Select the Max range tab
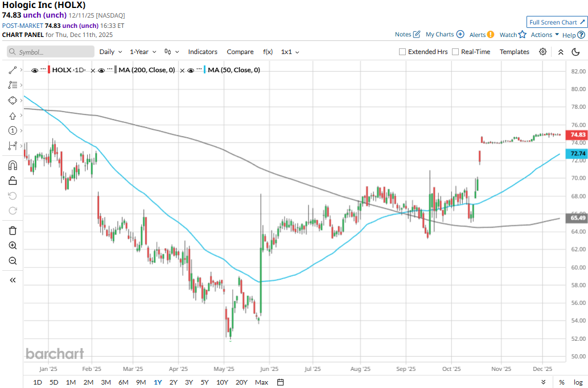The height and width of the screenshot is (388, 588). point(261,382)
